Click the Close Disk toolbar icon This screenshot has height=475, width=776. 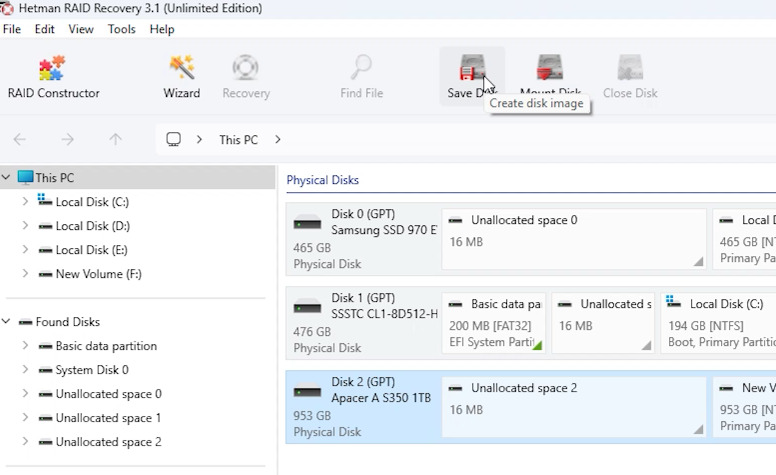tap(630, 68)
